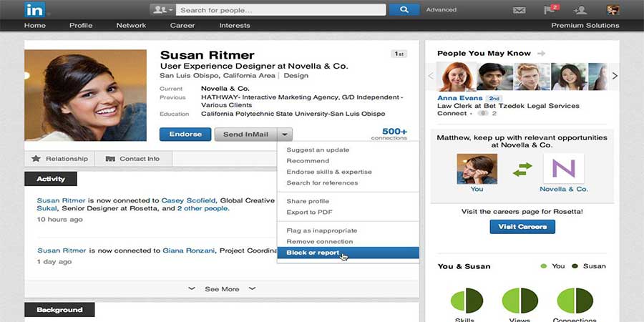Open the Contact Info card tab
This screenshot has height=322, width=644.
133,159
